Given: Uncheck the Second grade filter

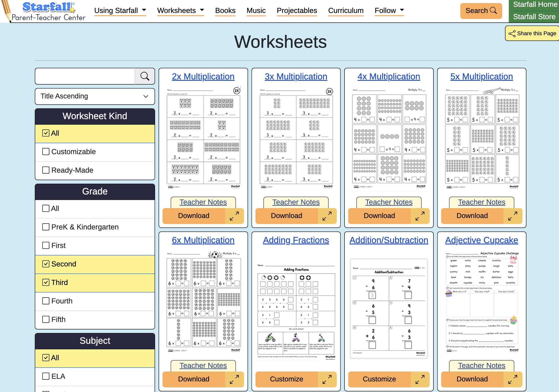Looking at the screenshot, I should [46, 264].
